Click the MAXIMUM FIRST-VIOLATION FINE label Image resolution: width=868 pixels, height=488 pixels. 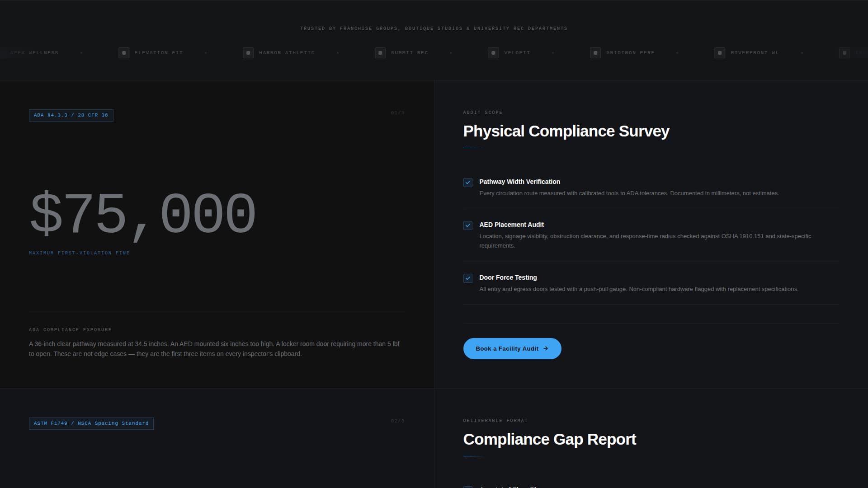tap(79, 253)
